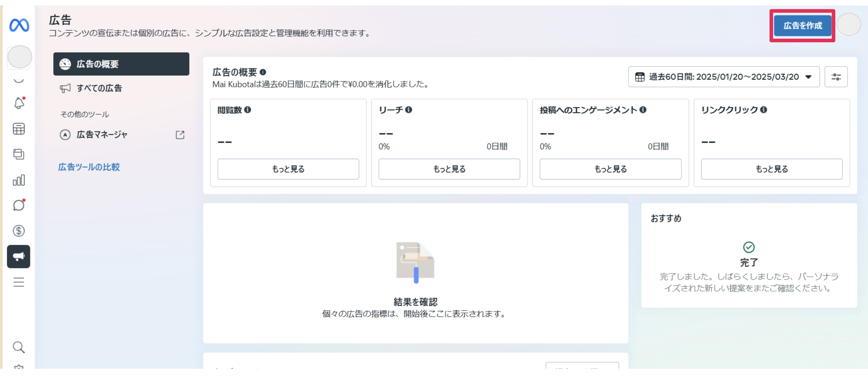Open the inbox chat bubble icon
Screen dimensions: 868x376
pyautogui.click(x=19, y=205)
